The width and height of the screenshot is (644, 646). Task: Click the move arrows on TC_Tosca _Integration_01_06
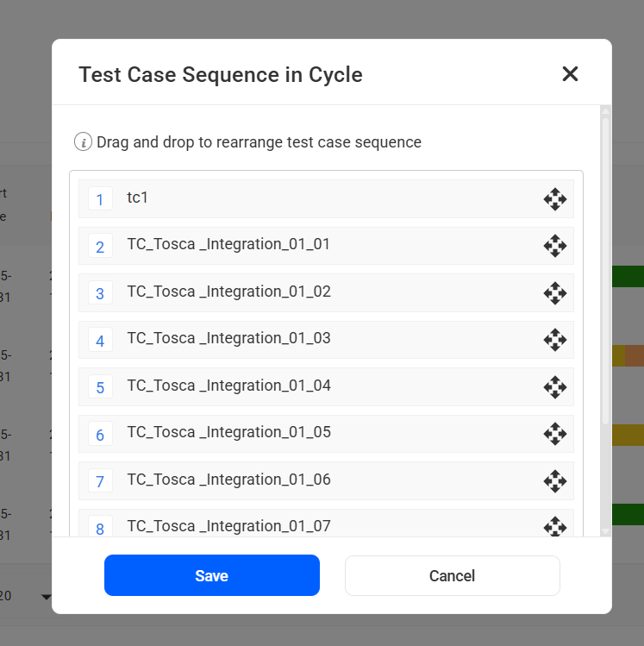point(554,480)
